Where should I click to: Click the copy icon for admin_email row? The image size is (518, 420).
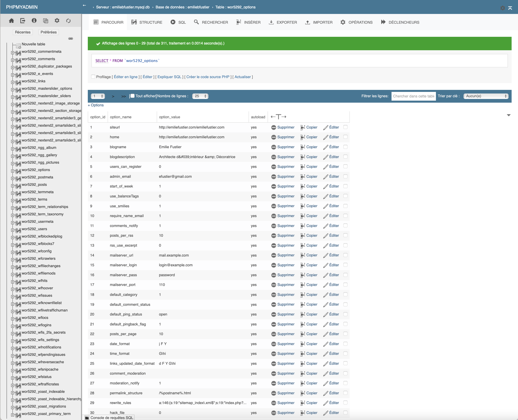pyautogui.click(x=303, y=177)
